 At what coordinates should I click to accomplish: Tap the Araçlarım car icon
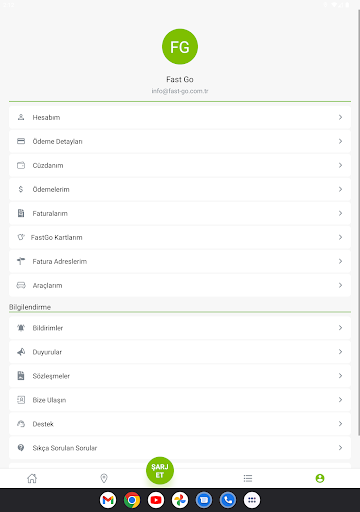(x=21, y=285)
